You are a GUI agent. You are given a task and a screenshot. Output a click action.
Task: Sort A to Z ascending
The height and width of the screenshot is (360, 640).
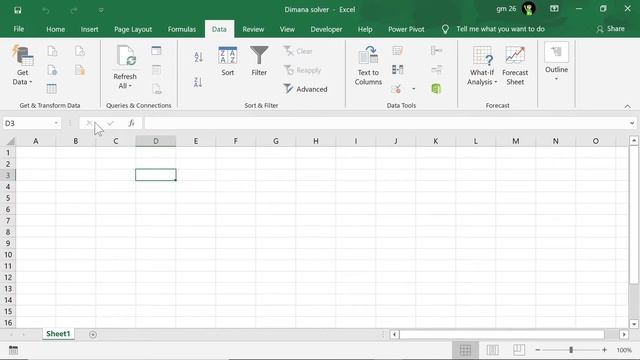pyautogui.click(x=198, y=57)
